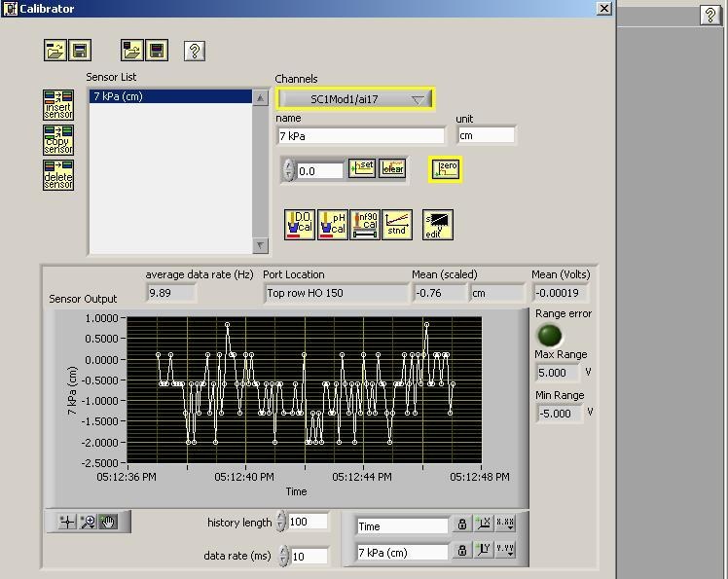
Task: Click Sensor List scrollbar up arrow
Action: pos(261,97)
